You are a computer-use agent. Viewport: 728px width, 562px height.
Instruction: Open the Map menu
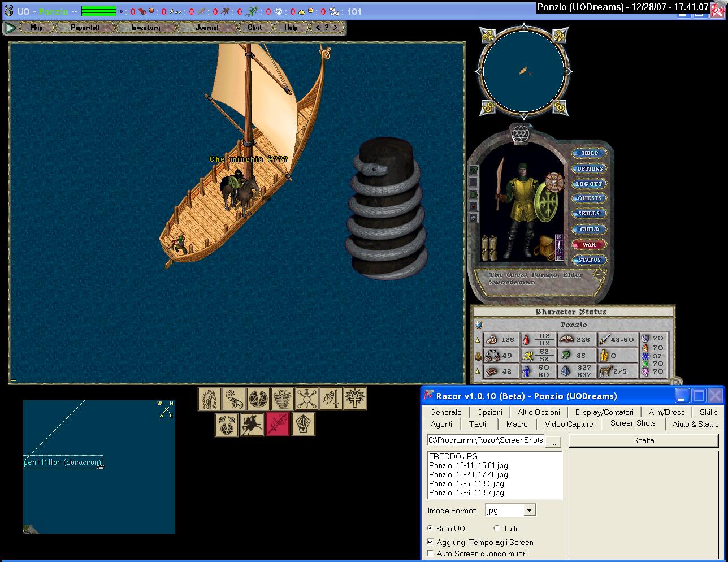pyautogui.click(x=36, y=27)
